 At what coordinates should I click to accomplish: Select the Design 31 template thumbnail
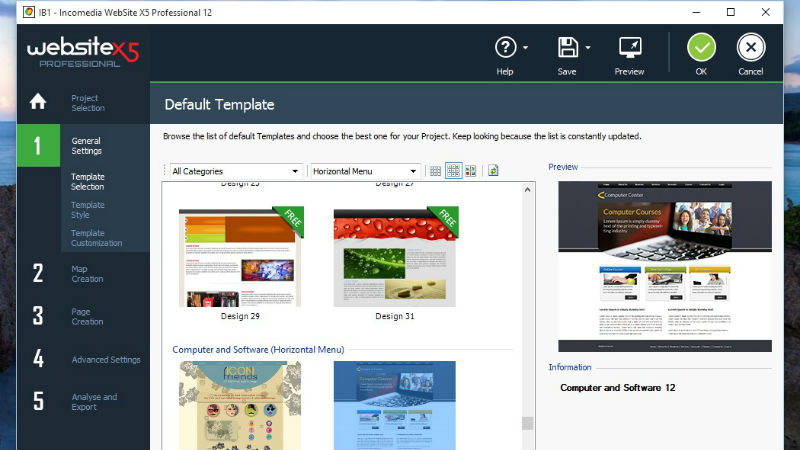pos(395,257)
